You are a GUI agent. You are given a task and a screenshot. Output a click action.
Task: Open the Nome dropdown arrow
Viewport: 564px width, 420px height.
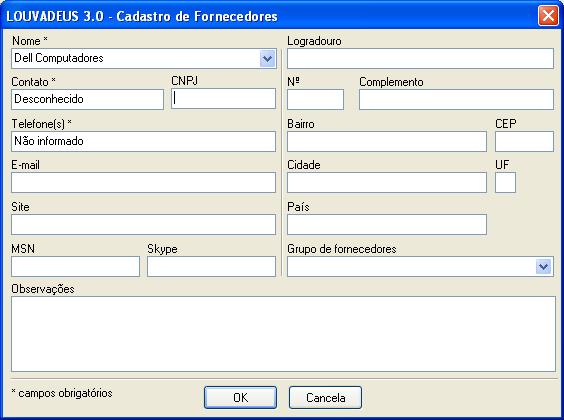pos(267,59)
